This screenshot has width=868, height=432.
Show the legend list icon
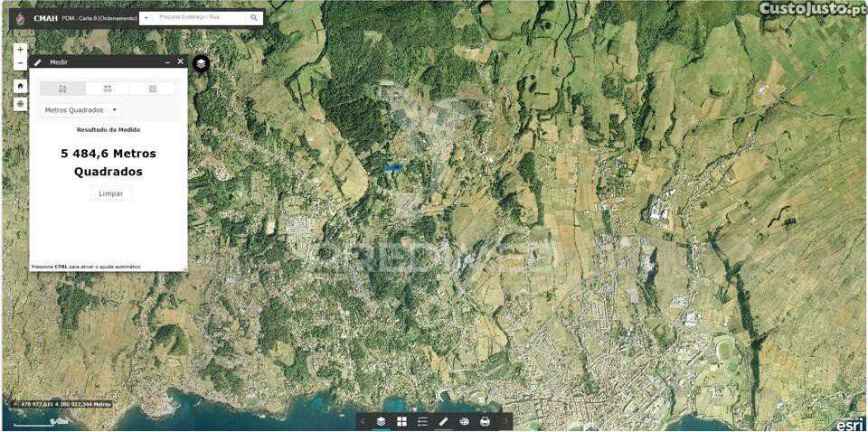pos(422,421)
